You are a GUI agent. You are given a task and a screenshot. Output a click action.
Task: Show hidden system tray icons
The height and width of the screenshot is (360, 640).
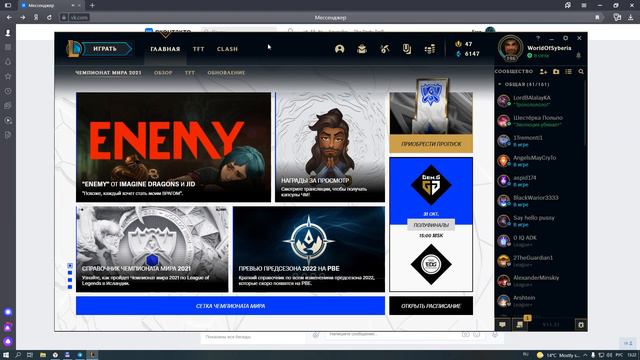coord(585,355)
